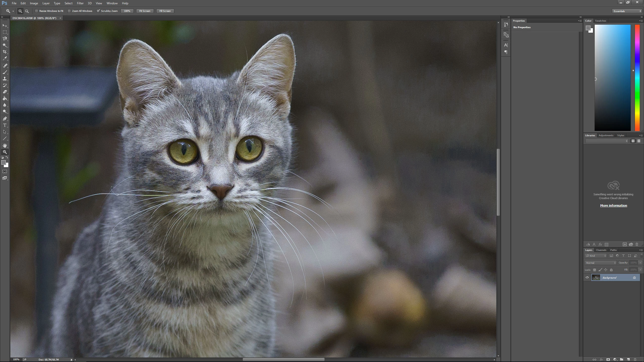
Task: Select the Horizontal Type tool
Action: [5, 125]
